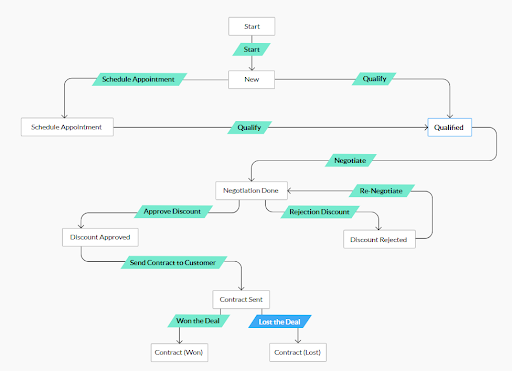Select the Discount Rejected state box

pos(379,239)
